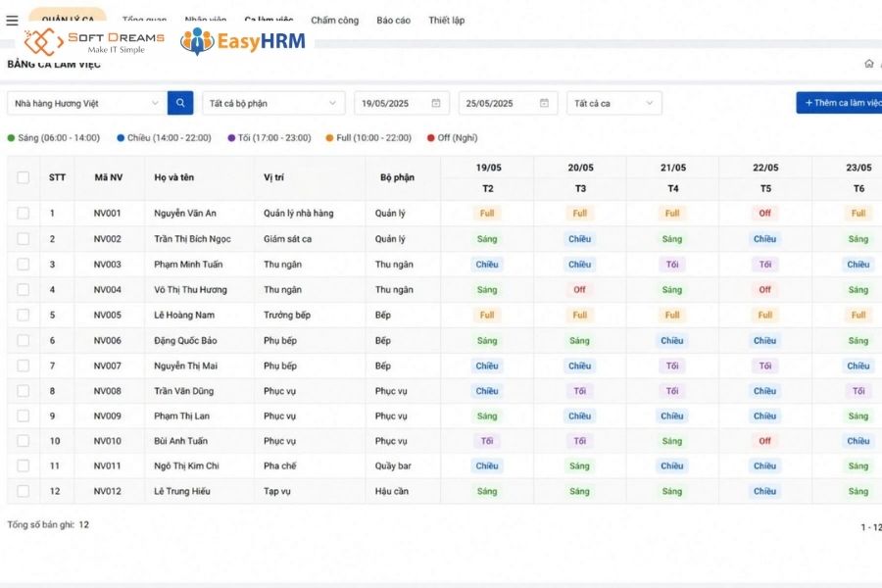Click the Off shift for NV004 on 20/05

point(580,289)
